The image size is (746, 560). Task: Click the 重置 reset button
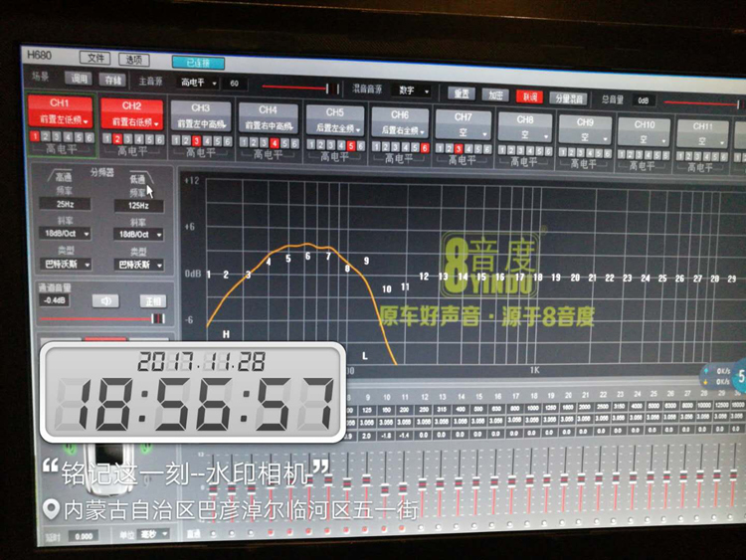tap(462, 93)
